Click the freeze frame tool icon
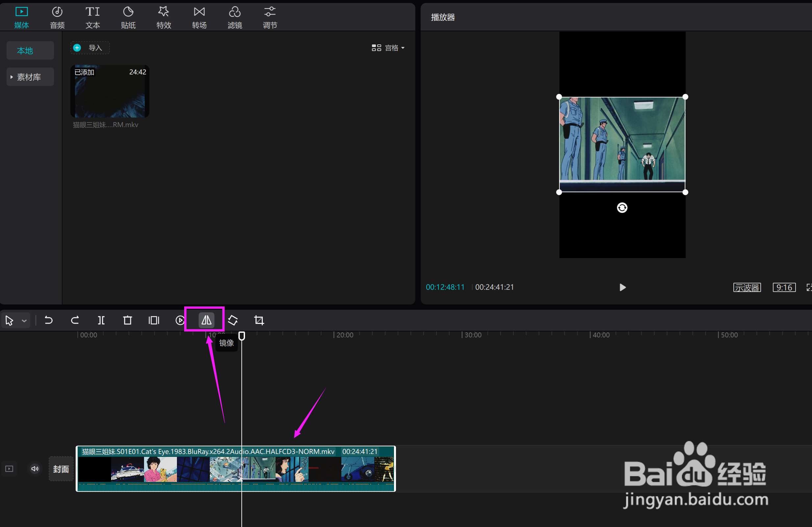 154,320
